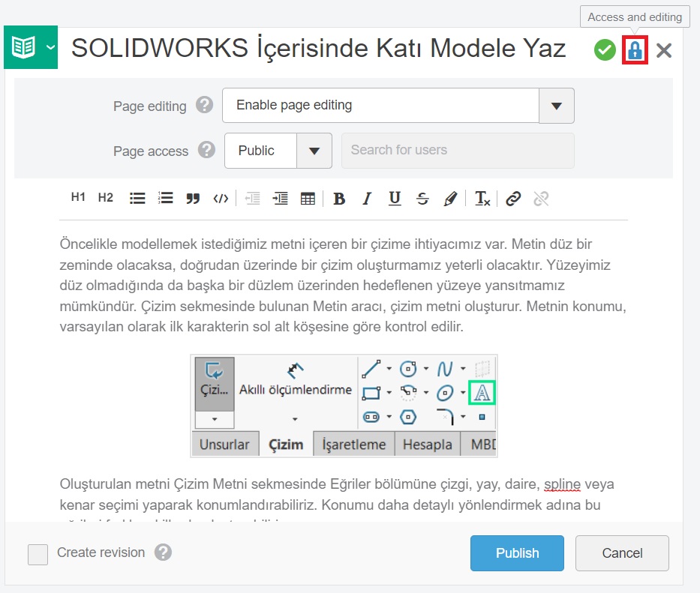Insert a numbered list
The width and height of the screenshot is (700, 593).
[x=166, y=199]
